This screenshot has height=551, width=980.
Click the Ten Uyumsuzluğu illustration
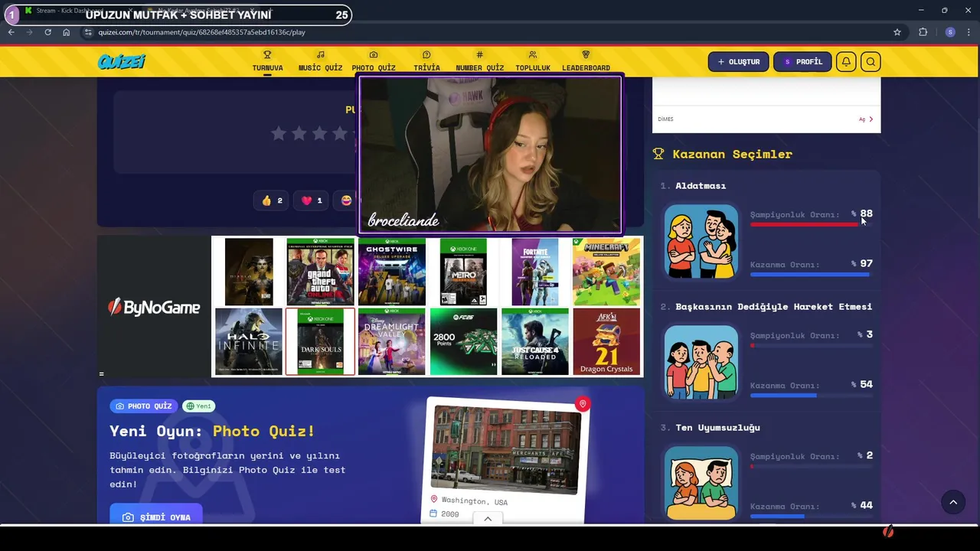click(701, 484)
